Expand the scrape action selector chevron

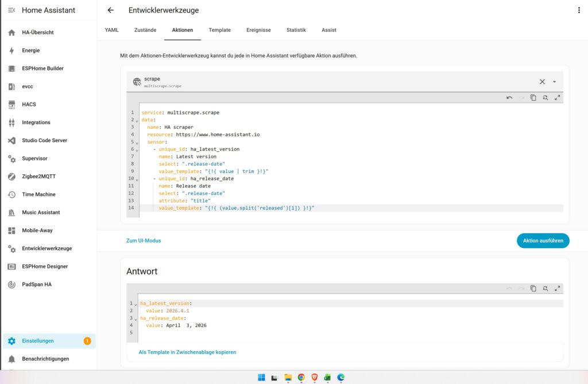click(x=554, y=82)
